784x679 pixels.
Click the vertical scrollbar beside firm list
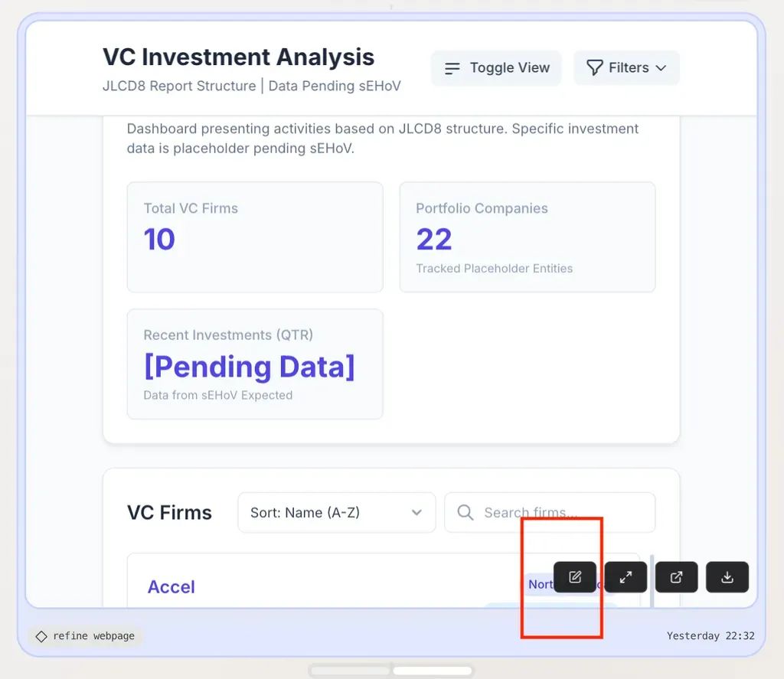coord(652,580)
